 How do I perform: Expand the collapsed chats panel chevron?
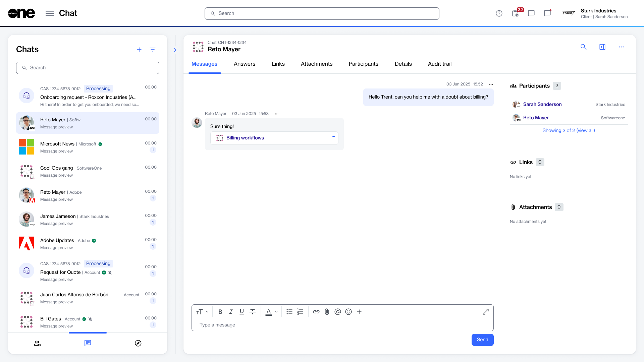pyautogui.click(x=175, y=50)
